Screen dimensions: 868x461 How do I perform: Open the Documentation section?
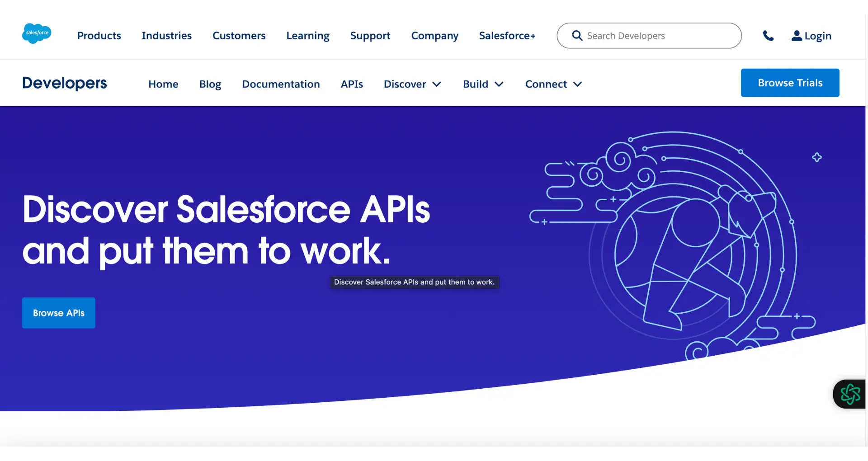[281, 84]
